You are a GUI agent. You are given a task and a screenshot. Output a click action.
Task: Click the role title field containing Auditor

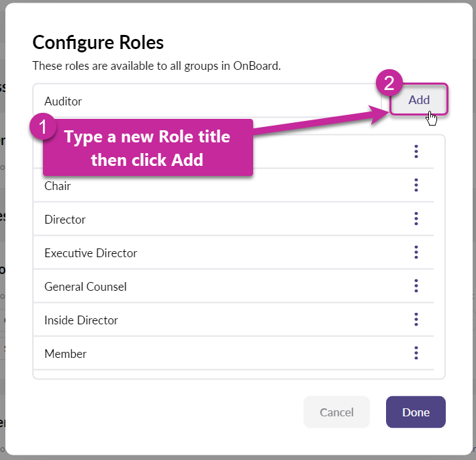point(201,101)
